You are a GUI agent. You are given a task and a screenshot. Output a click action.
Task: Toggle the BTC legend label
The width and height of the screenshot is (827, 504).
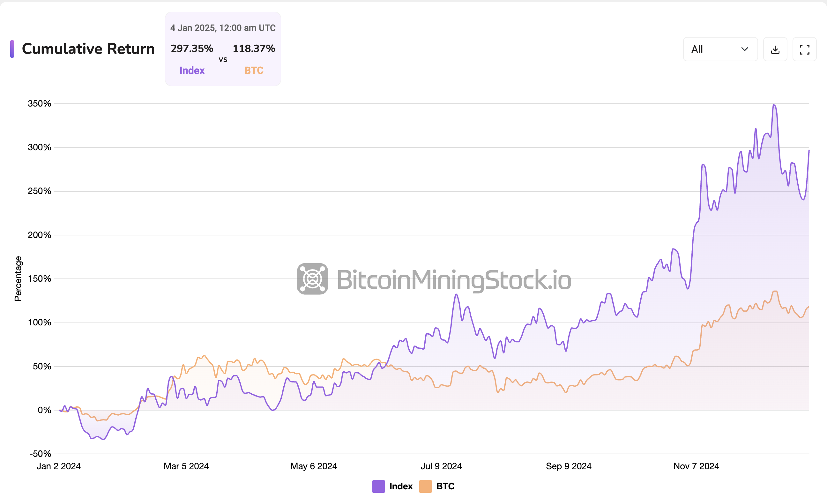[445, 486]
